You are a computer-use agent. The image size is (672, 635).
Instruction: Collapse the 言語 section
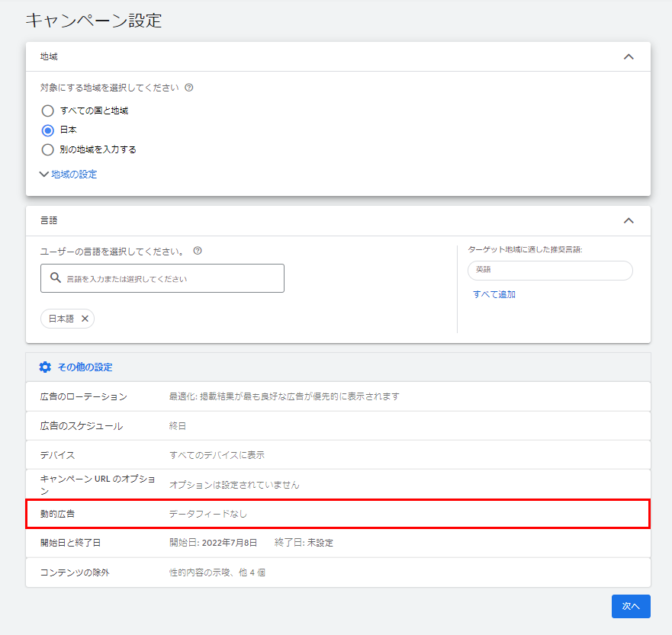click(x=629, y=220)
